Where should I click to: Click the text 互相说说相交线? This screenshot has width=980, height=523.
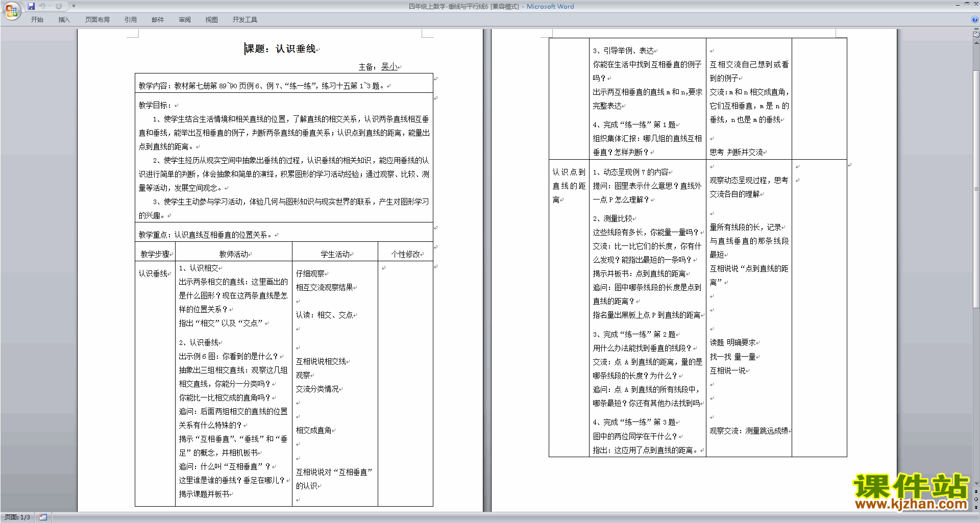[321, 361]
